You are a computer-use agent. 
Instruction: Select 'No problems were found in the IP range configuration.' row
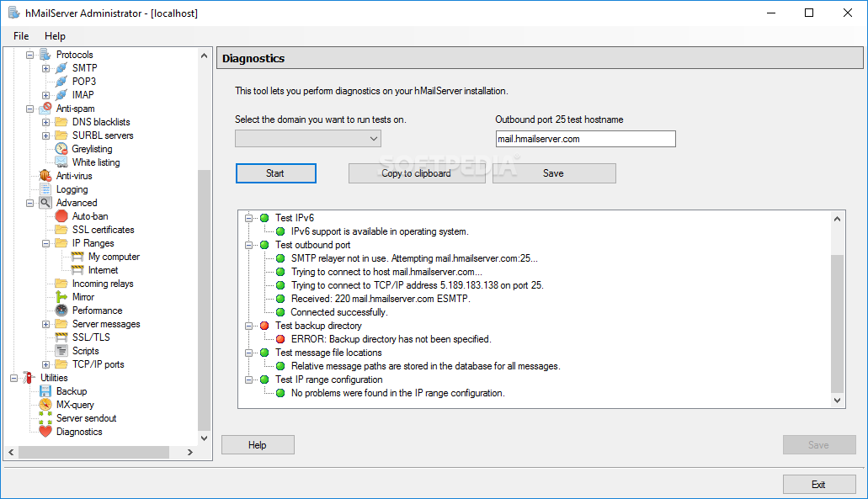(398, 393)
